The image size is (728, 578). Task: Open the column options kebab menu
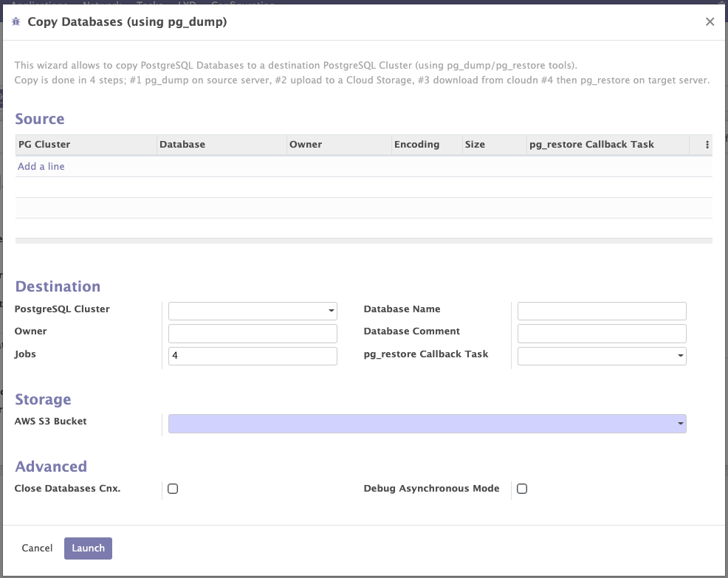coord(707,145)
